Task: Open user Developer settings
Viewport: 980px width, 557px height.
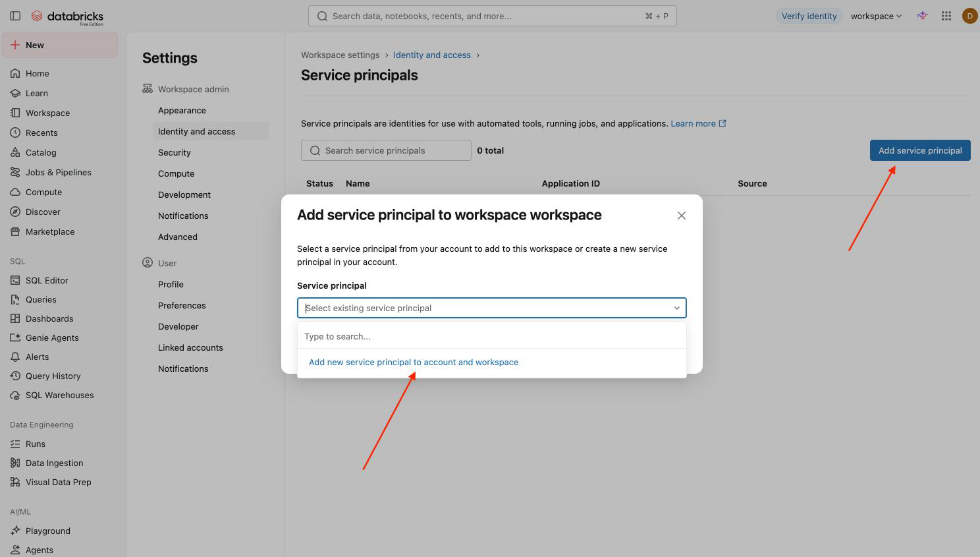Action: tap(178, 326)
